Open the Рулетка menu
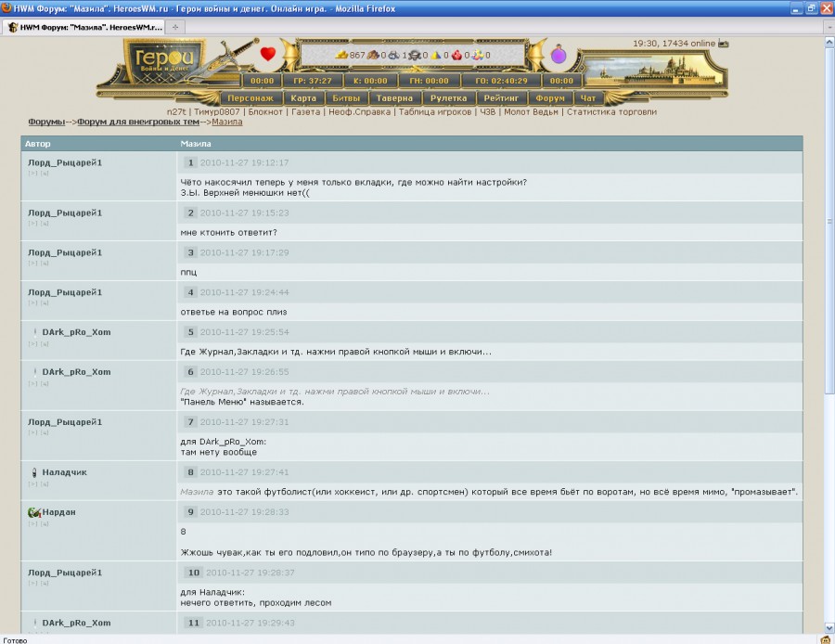 [x=448, y=98]
